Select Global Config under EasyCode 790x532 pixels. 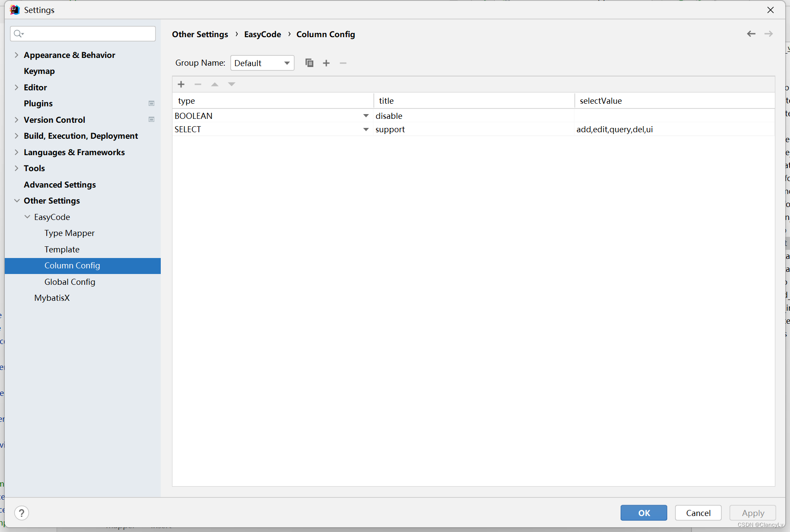click(70, 282)
